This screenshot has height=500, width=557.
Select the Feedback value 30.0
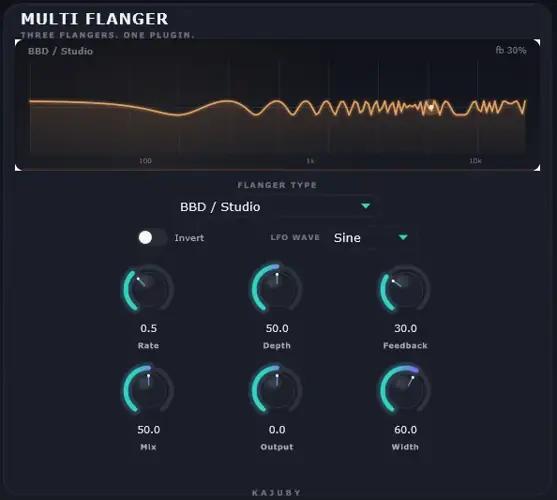tap(405, 328)
